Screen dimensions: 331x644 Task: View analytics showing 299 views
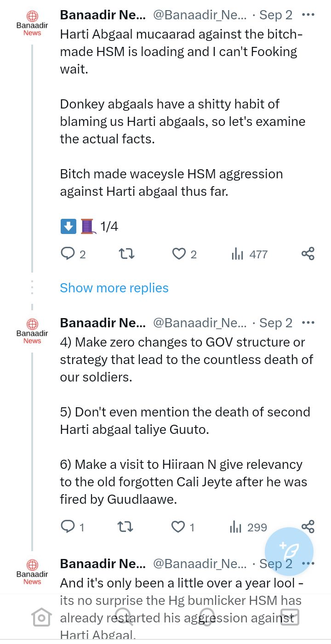pos(248,527)
